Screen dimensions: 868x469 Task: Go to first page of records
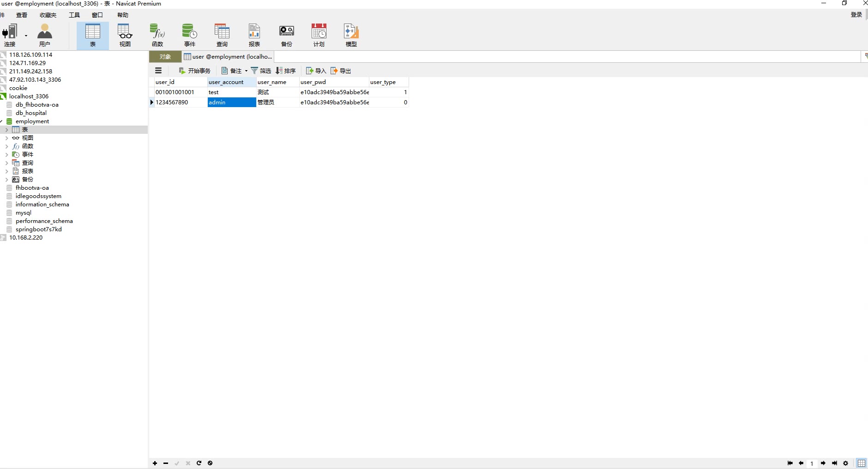pos(790,463)
